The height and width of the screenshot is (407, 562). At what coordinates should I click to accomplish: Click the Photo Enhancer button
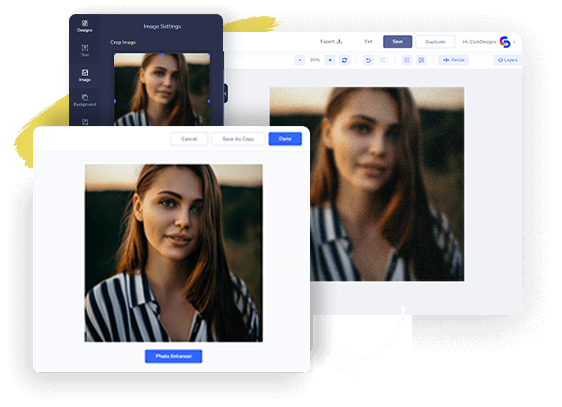pos(173,356)
